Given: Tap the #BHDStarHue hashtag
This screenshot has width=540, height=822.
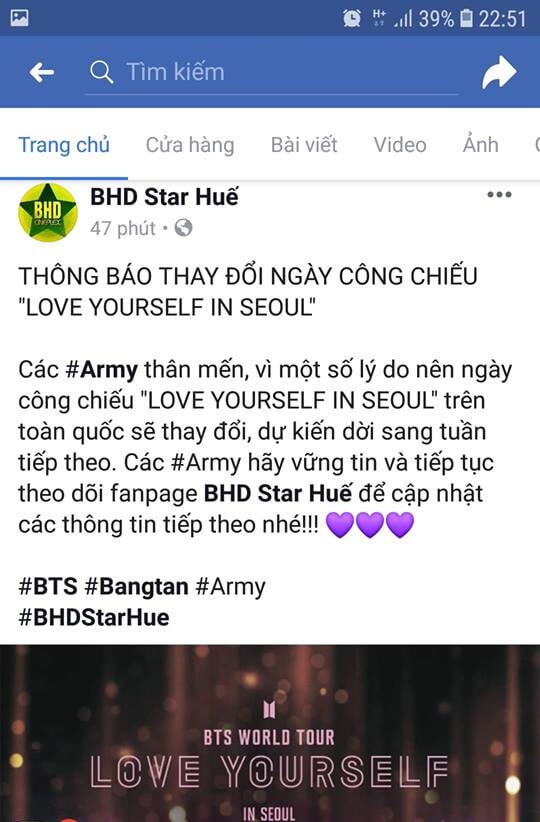Looking at the screenshot, I should coord(94,618).
